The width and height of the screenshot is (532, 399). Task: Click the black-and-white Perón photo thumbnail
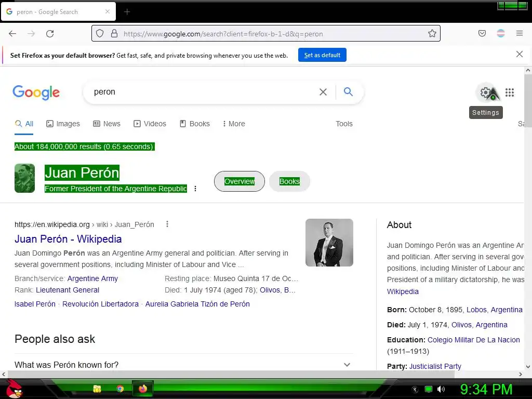point(329,243)
